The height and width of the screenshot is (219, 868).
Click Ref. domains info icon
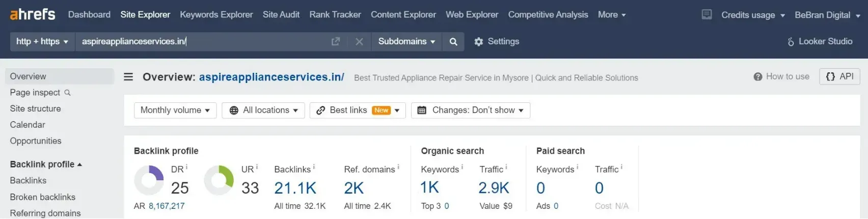tap(398, 167)
